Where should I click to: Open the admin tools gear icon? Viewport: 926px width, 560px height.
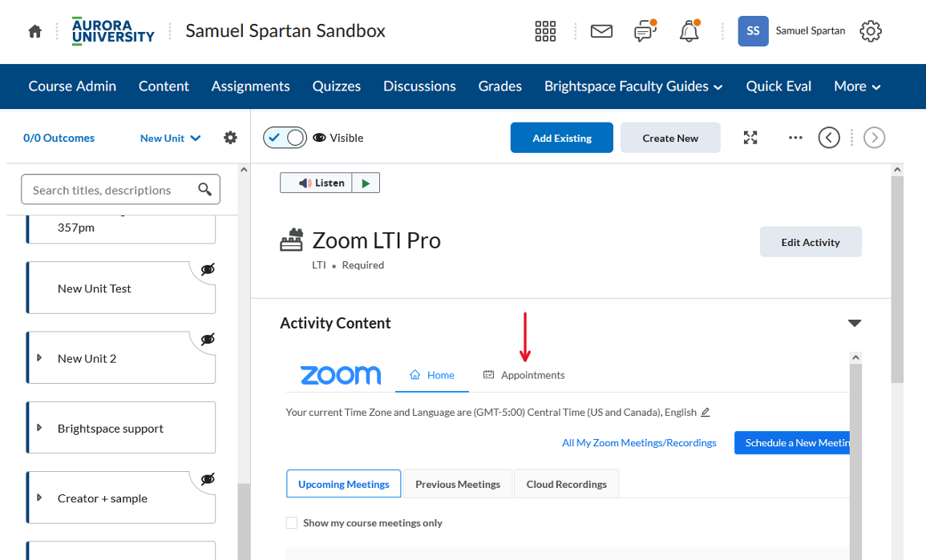coord(871,31)
